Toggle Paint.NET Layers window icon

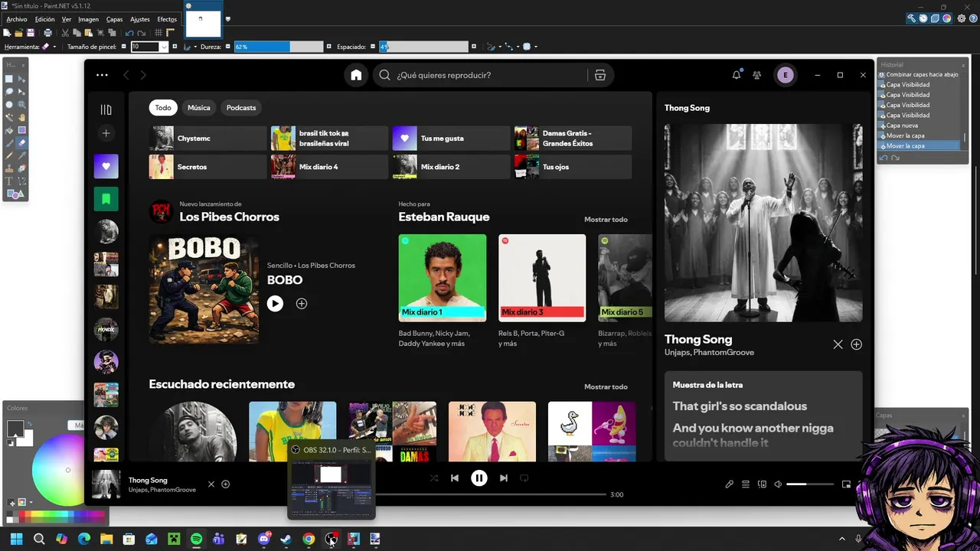click(x=935, y=18)
